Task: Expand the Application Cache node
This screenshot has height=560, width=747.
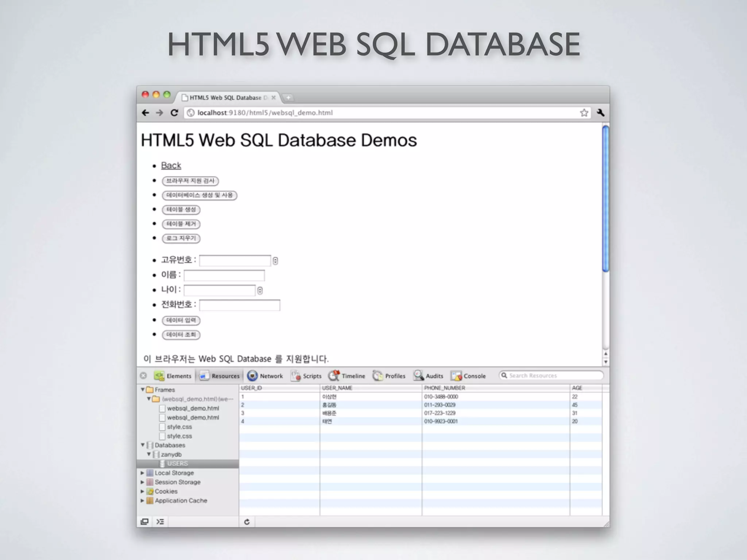Action: 143,501
